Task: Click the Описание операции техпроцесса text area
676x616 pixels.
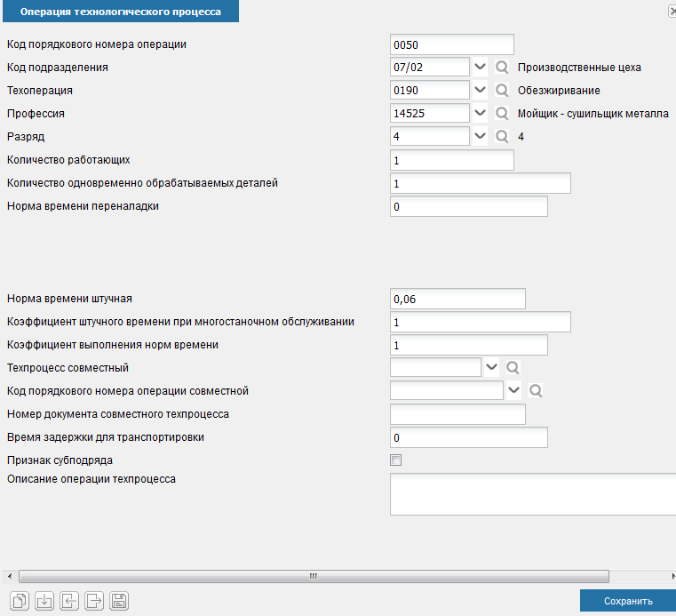Action: pos(533,494)
